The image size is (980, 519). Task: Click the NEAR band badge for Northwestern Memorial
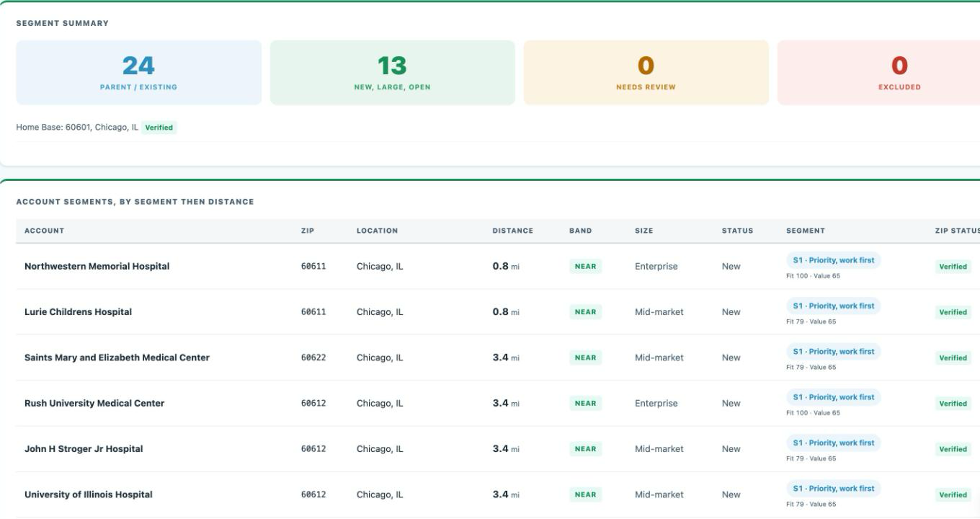pyautogui.click(x=585, y=267)
